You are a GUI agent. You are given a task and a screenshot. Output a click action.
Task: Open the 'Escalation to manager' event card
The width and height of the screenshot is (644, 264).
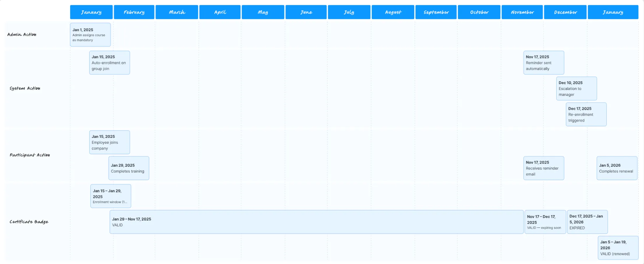coord(576,88)
